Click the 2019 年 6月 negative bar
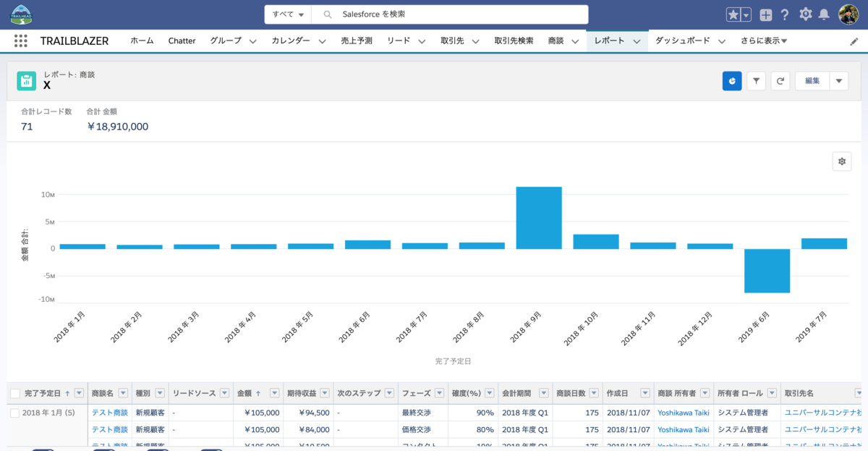Viewport: 868px width, 451px height. coord(767,271)
